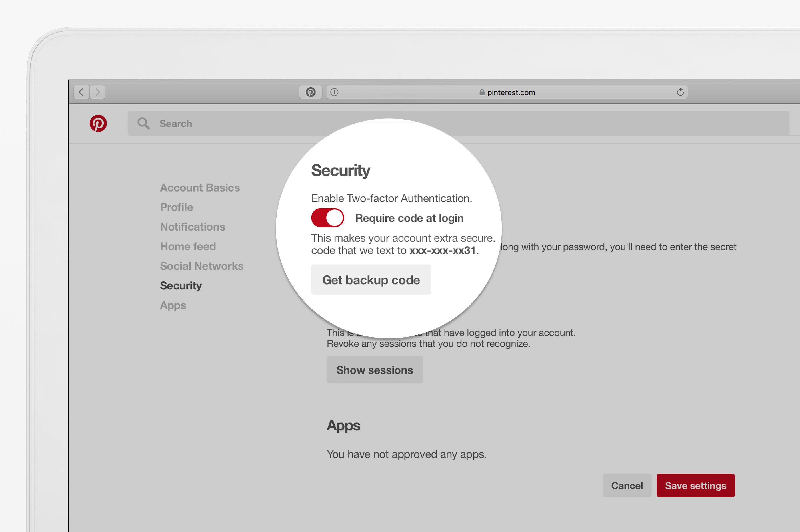The width and height of the screenshot is (800, 532).
Task: Select Apps in the settings sidebar
Action: [x=173, y=305]
